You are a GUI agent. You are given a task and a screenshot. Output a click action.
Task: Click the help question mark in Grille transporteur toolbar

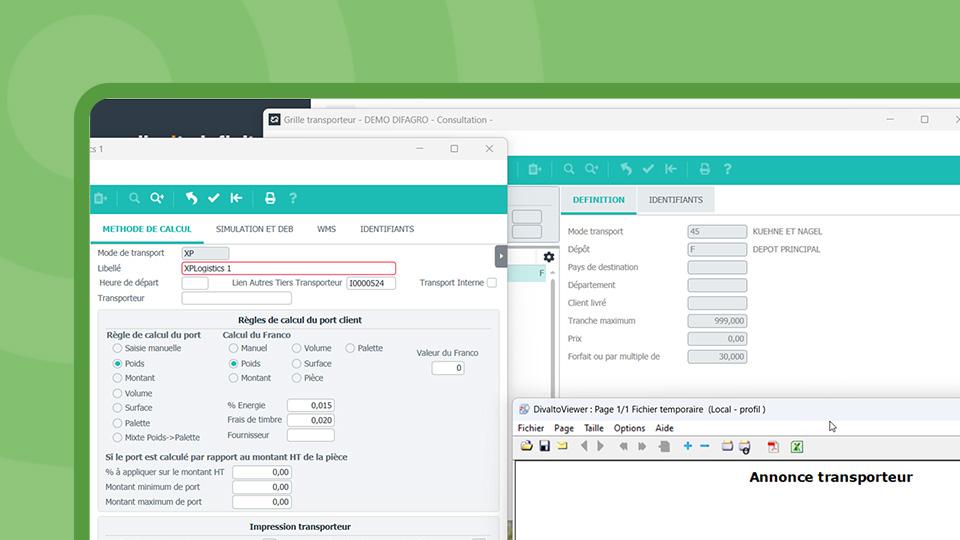pos(728,169)
